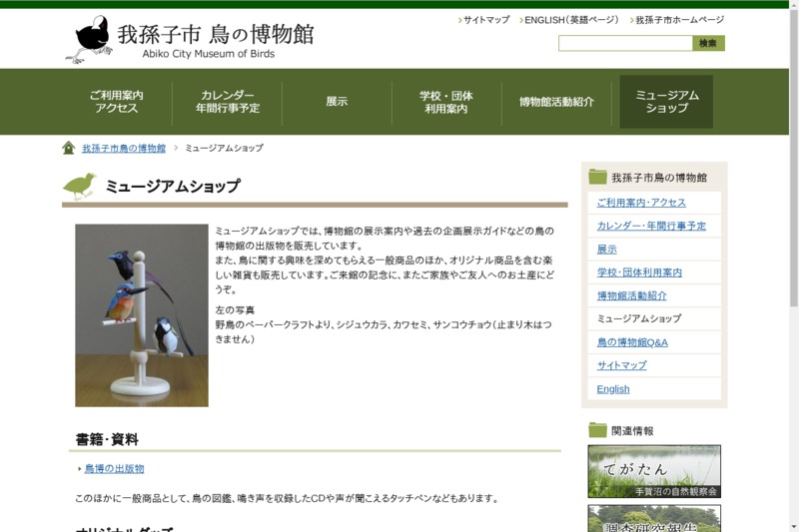Click the 我孫子市鳥の博物館 breadcrumb link

pyautogui.click(x=124, y=148)
